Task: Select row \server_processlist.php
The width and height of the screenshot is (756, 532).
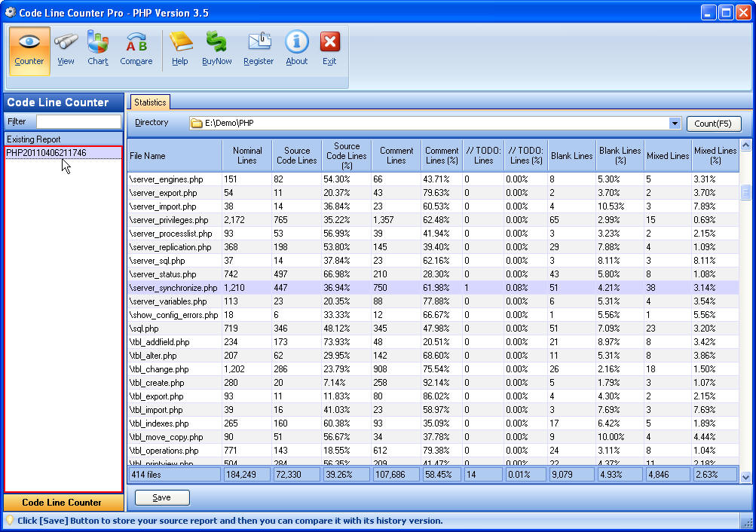Action: (x=433, y=234)
